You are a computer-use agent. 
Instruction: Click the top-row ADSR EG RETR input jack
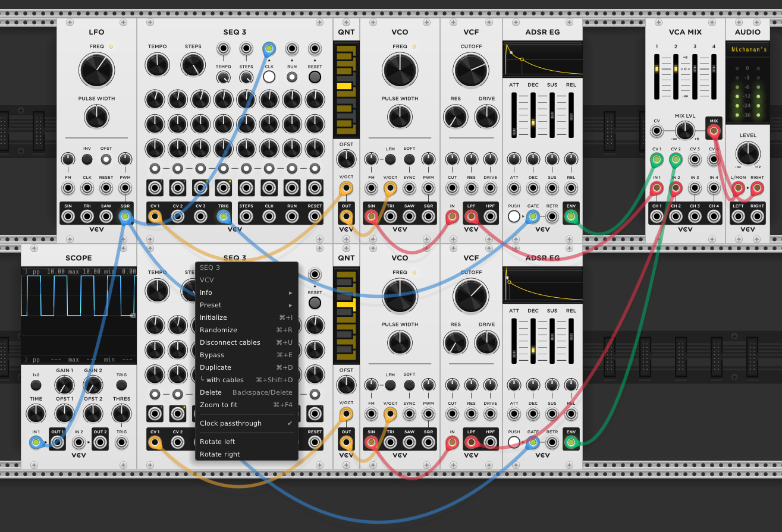[x=552, y=216]
